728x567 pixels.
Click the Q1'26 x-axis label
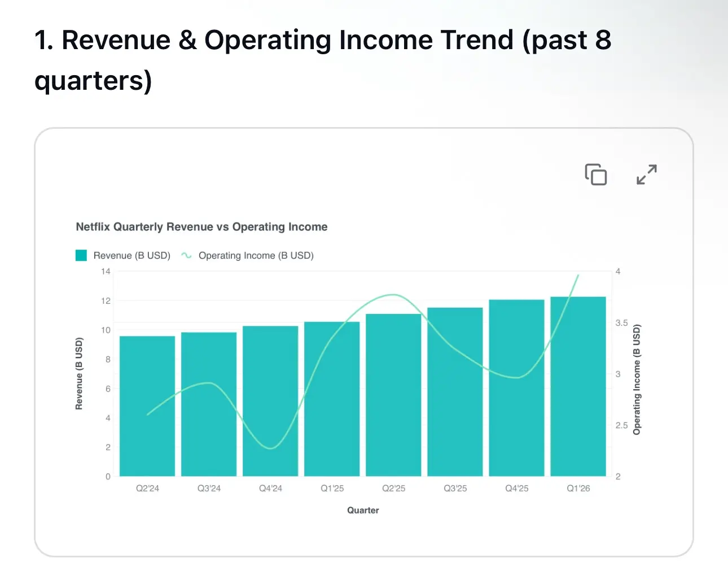[578, 488]
